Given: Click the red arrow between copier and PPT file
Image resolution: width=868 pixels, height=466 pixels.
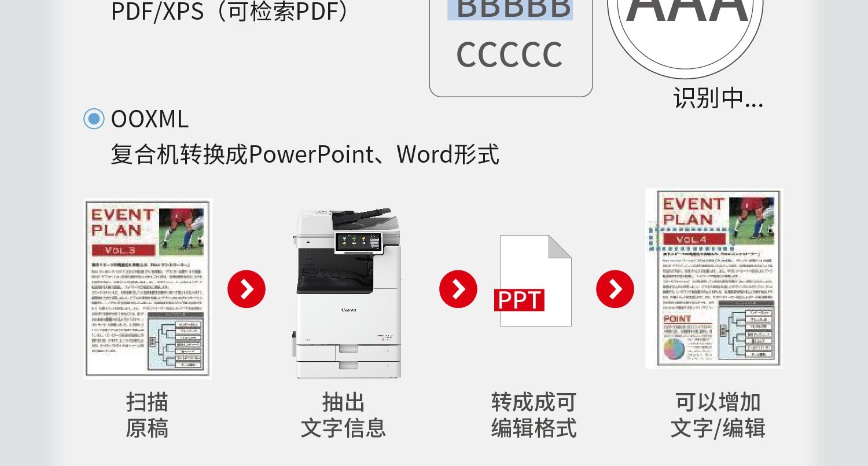Looking at the screenshot, I should pos(458,288).
